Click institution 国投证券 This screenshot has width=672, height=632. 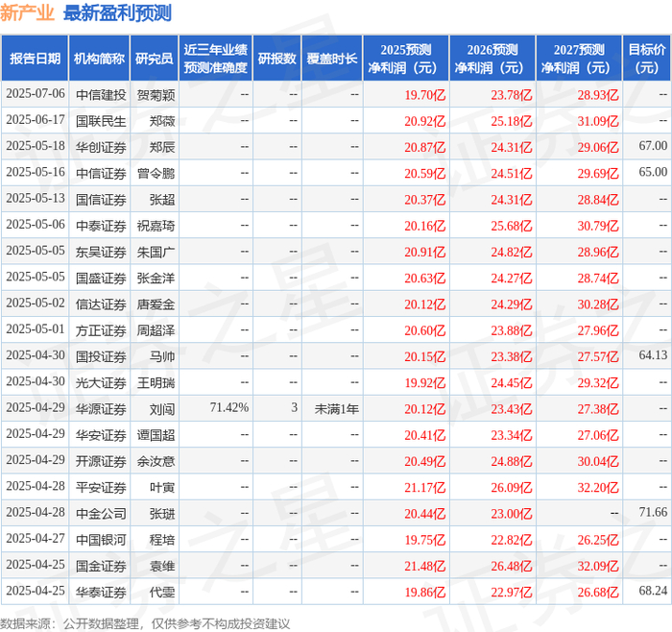[101, 356]
